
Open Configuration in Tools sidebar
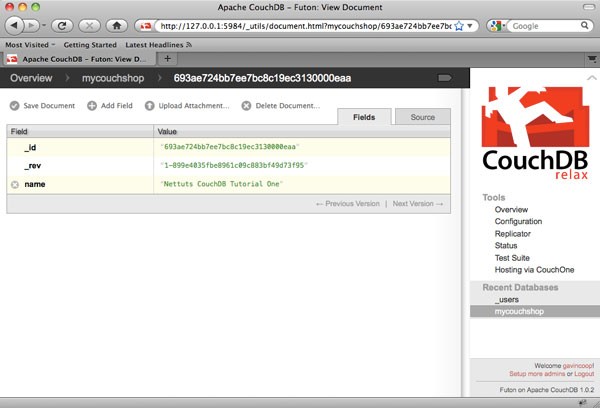(x=518, y=222)
